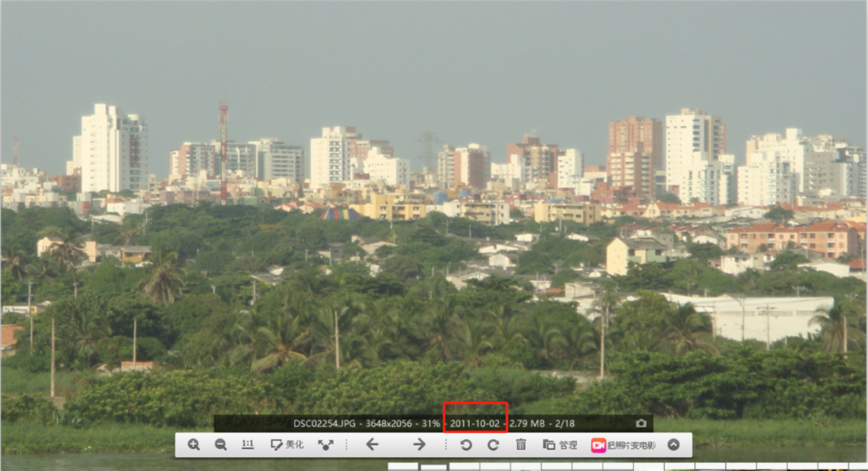868x471 pixels.
Task: Rotate the photo counterclockwise
Action: point(465,444)
